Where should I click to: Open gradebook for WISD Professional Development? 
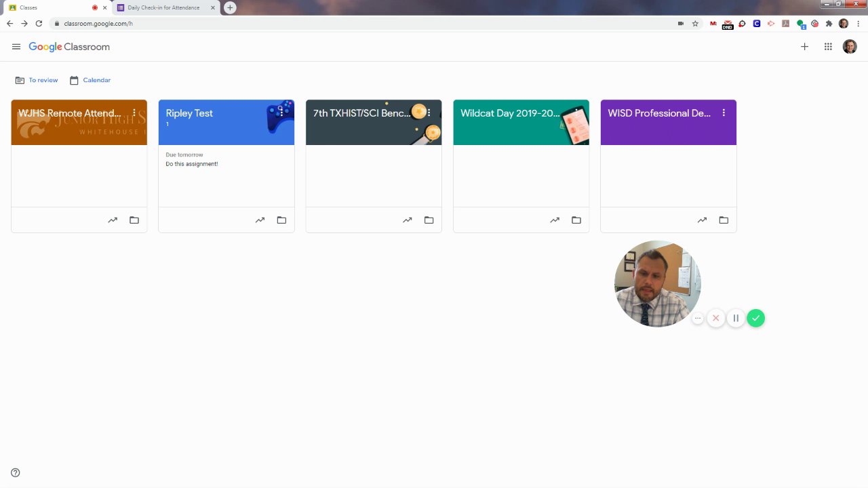coord(702,220)
